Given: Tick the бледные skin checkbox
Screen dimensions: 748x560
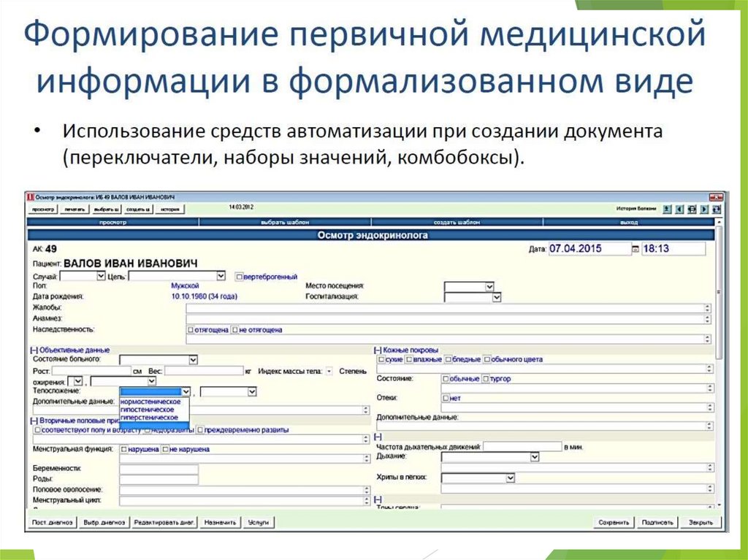Looking at the screenshot, I should coord(448,359).
